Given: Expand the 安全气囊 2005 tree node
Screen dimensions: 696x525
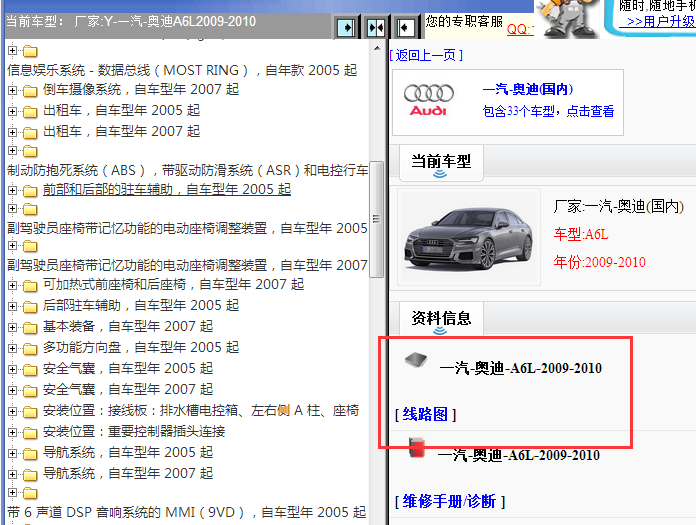Looking at the screenshot, I should (12, 369).
